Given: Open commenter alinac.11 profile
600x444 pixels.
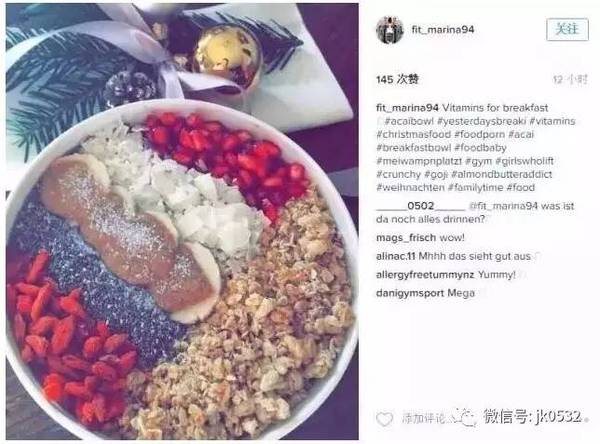Looking at the screenshot, I should [x=396, y=256].
